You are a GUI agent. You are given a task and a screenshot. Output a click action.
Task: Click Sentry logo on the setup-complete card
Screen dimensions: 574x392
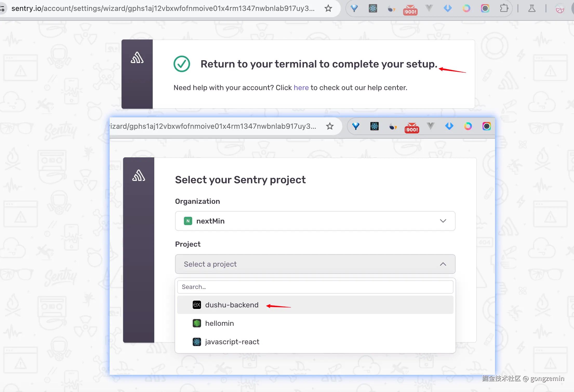click(x=137, y=58)
